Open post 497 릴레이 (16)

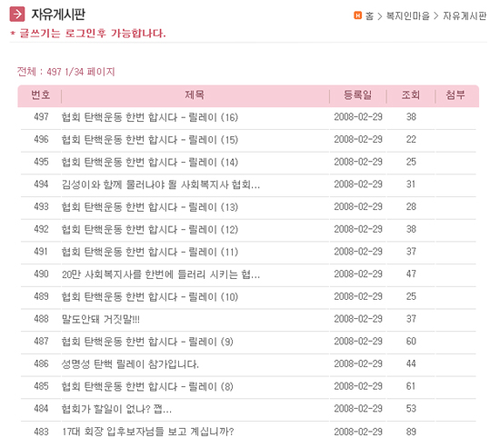[x=150, y=117]
